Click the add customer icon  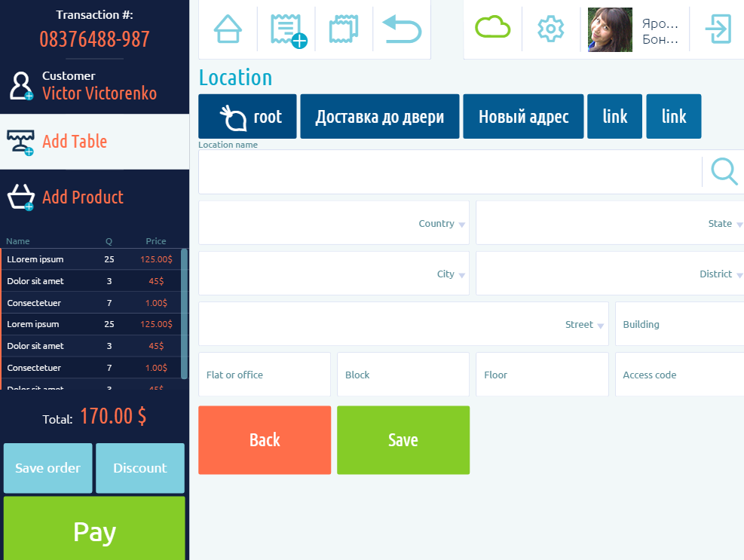(x=20, y=86)
